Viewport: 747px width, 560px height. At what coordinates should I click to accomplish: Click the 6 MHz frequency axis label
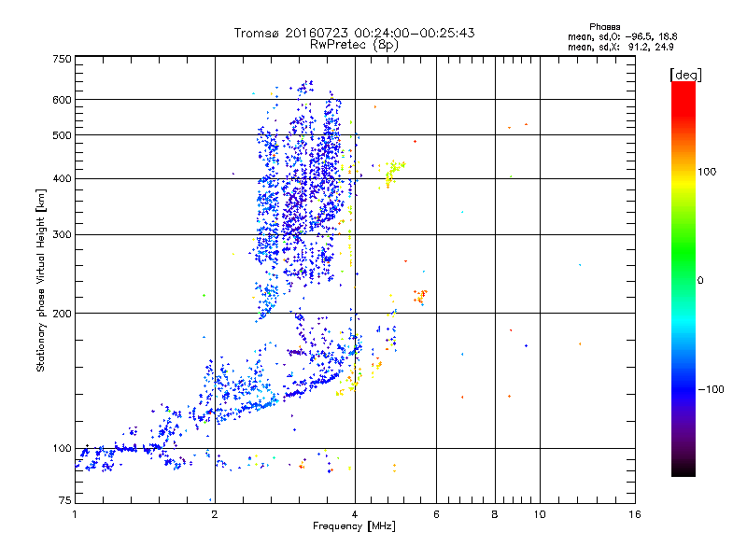pos(436,514)
